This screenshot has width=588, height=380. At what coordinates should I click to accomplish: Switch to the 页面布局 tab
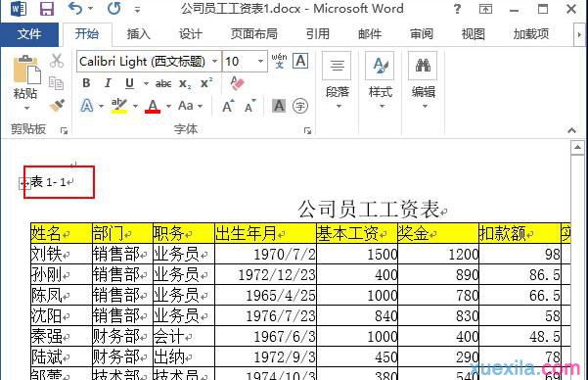[253, 34]
